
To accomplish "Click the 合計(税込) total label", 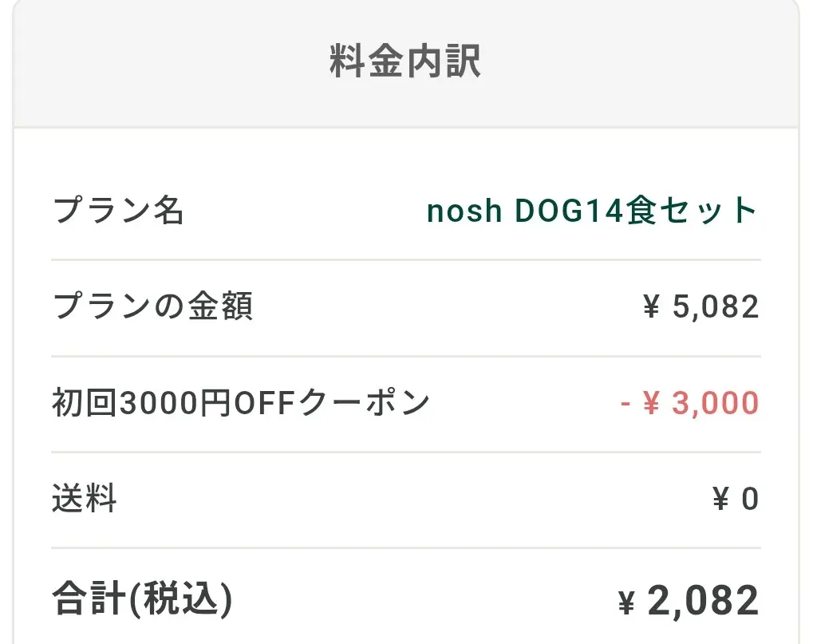I will coord(142,599).
